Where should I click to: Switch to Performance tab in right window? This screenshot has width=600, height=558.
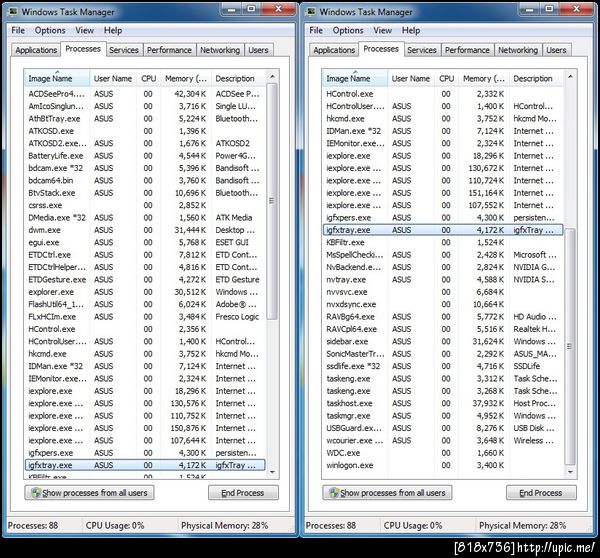coord(467,50)
